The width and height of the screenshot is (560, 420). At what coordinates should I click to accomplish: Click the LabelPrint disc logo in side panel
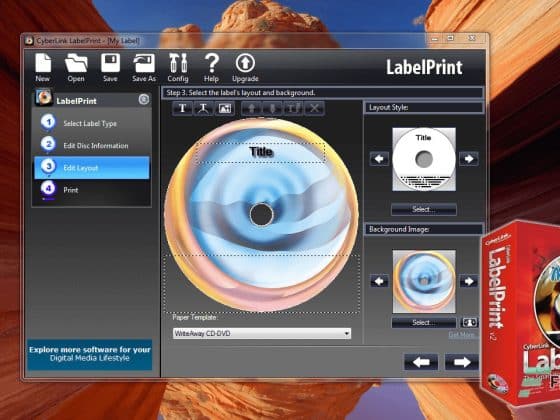point(44,98)
